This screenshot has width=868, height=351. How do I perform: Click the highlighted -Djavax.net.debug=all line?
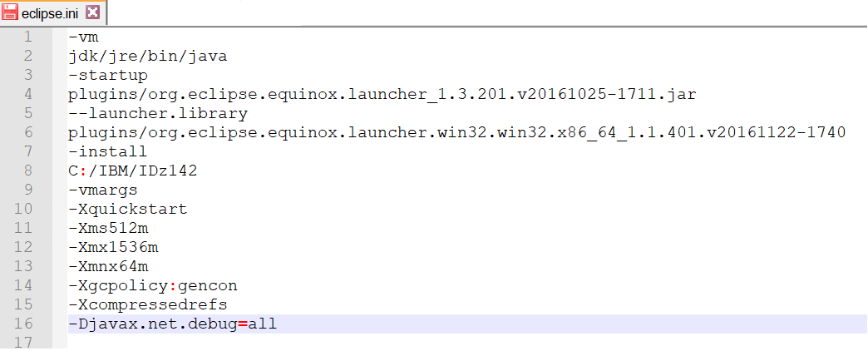click(x=173, y=324)
